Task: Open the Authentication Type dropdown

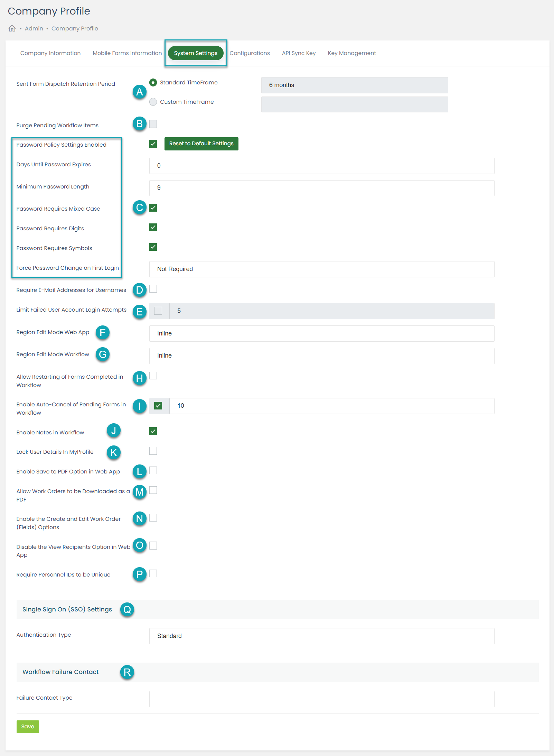Action: click(322, 636)
